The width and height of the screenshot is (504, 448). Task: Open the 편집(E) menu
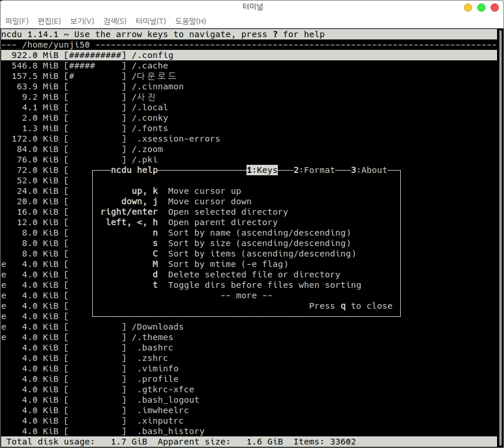(49, 21)
